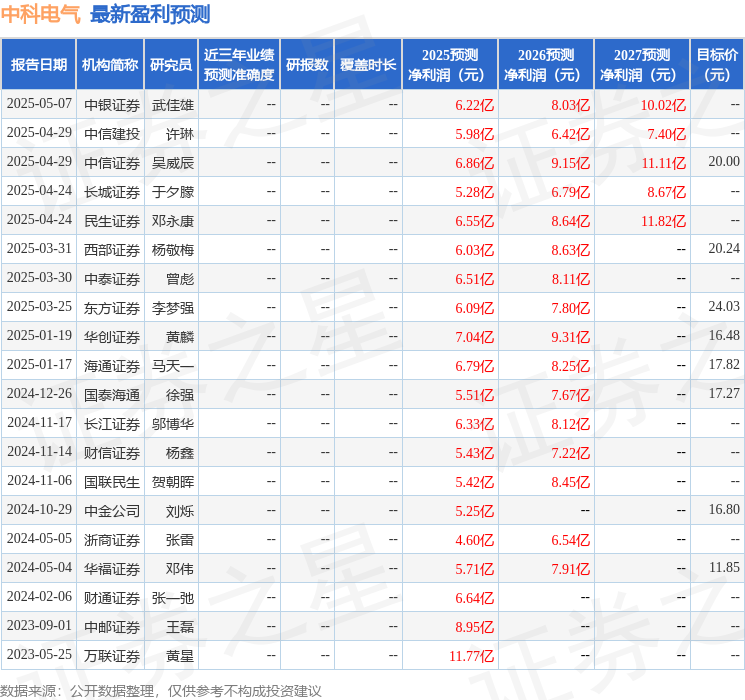Click institution 中信证券
The image size is (745, 700).
[x=112, y=163]
